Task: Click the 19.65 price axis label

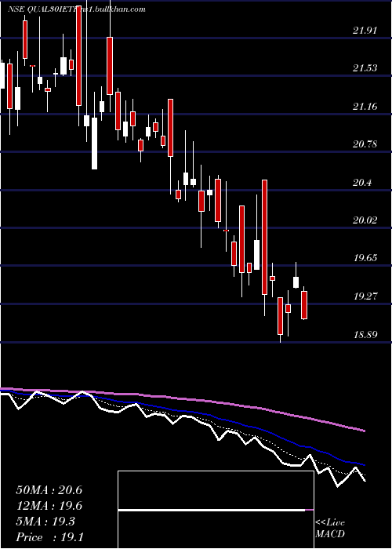Action: pos(365,258)
